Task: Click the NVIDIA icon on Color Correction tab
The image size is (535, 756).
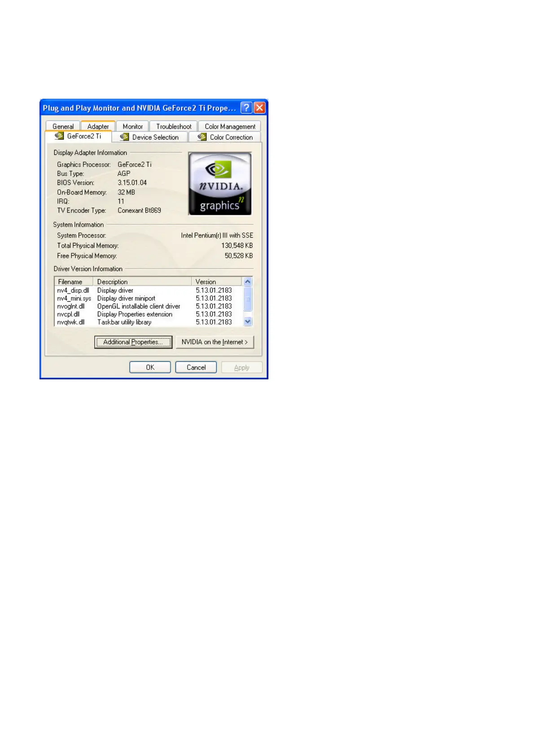Action: click(202, 137)
